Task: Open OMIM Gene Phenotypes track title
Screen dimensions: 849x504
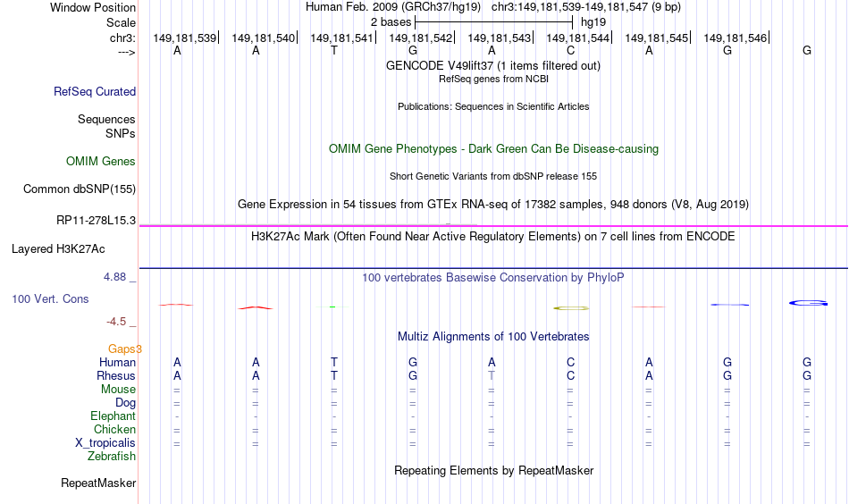Action: click(x=493, y=149)
